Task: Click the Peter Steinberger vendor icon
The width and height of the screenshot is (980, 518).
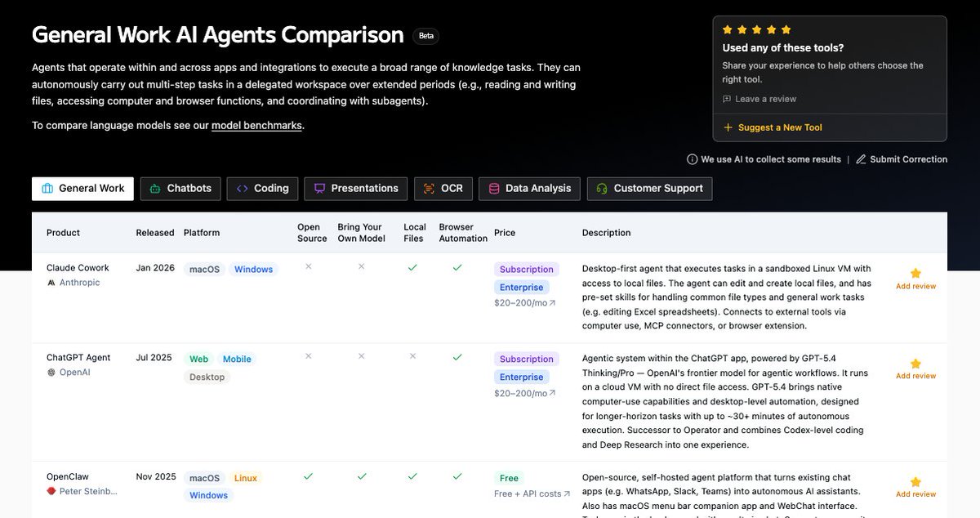Action: [x=51, y=492]
